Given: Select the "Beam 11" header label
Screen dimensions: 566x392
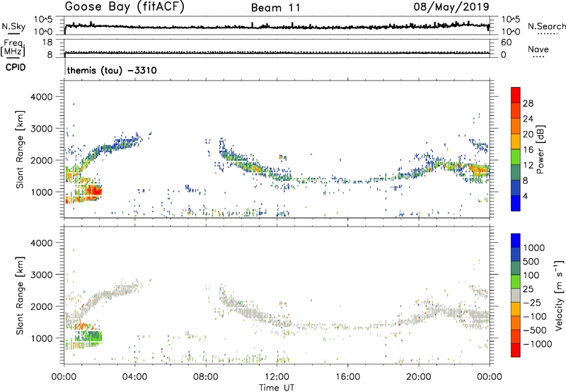Looking at the screenshot, I should pyautogui.click(x=276, y=8).
